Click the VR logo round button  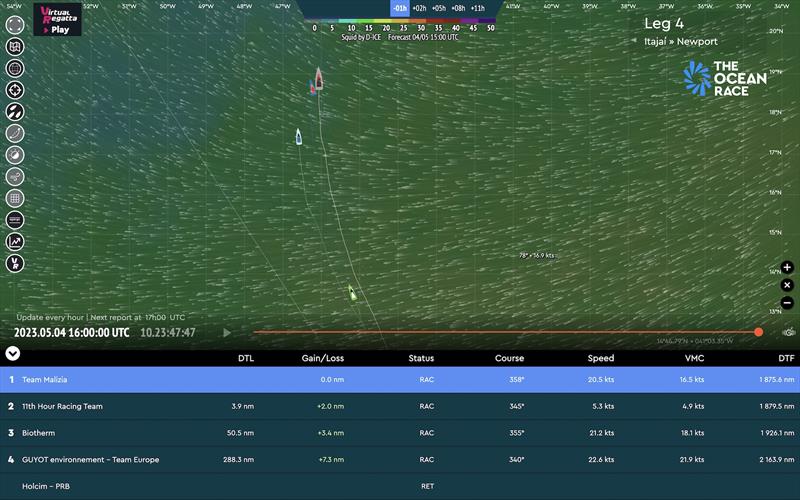pos(15,263)
